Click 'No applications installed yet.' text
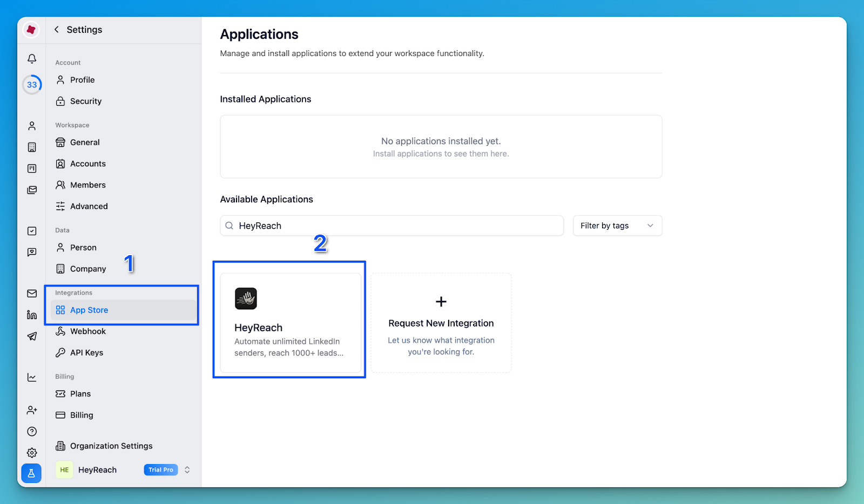Screen dimensions: 864x504 (x=441, y=141)
